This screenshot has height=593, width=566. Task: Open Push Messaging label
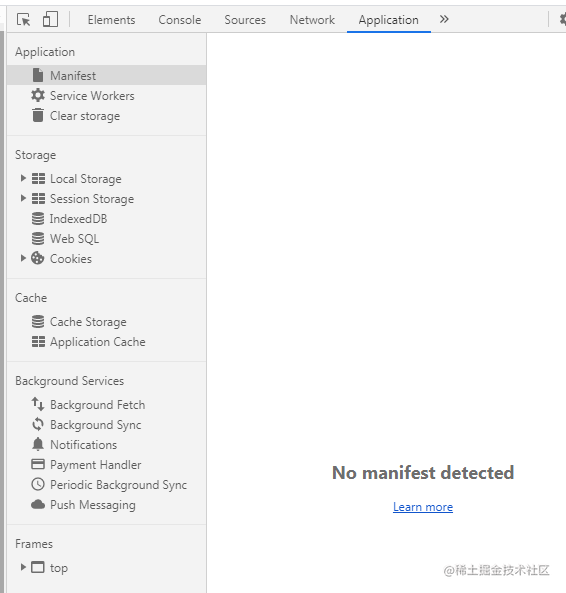93,505
